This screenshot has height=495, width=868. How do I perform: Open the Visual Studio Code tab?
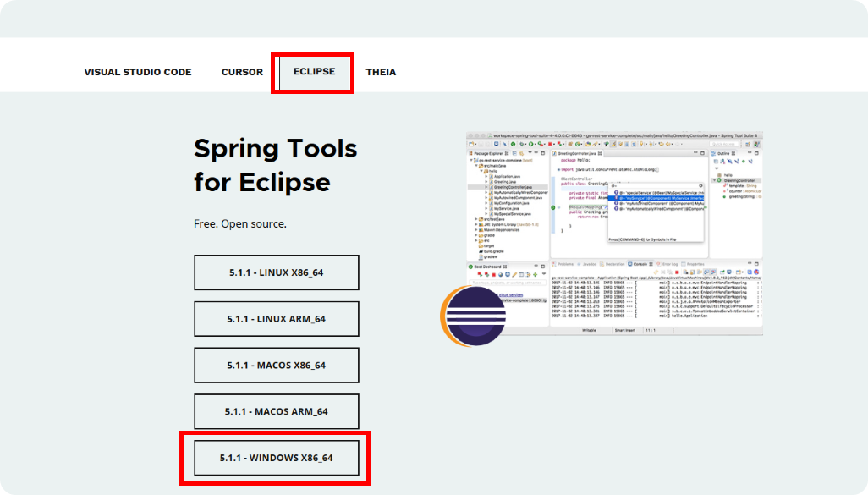click(x=138, y=72)
